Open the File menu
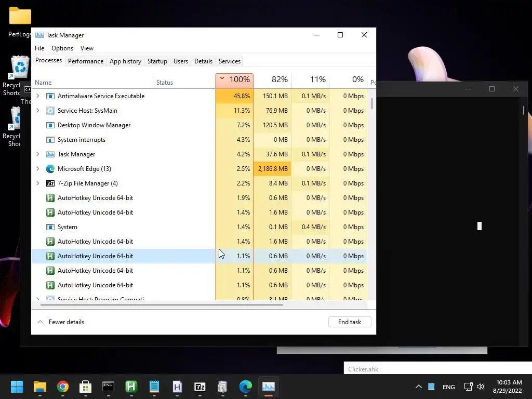532x399 pixels. [39, 48]
